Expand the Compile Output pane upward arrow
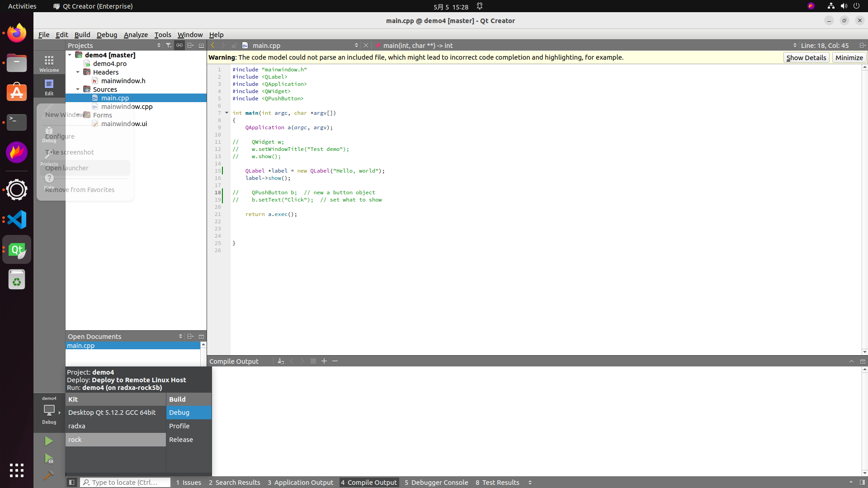Image resolution: width=868 pixels, height=488 pixels. pyautogui.click(x=852, y=361)
